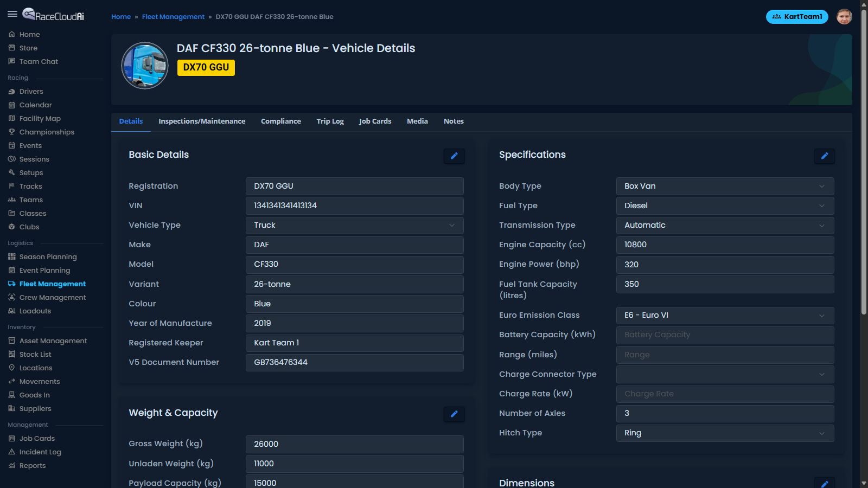Image resolution: width=868 pixels, height=488 pixels.
Task: Open the user profile avatar
Action: 844,16
